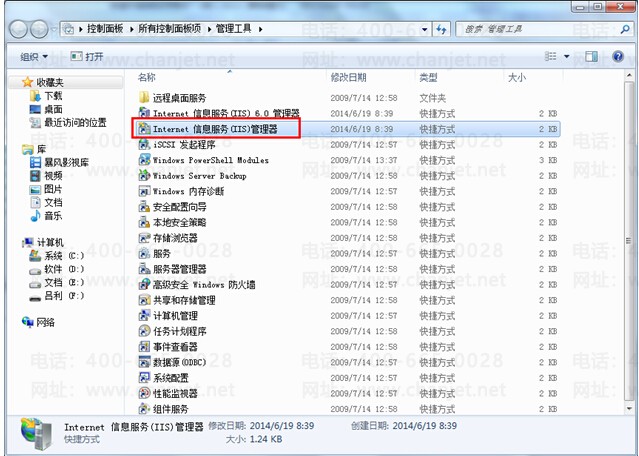
Task: Select the 服务器管理器 icon
Action: coord(144,269)
